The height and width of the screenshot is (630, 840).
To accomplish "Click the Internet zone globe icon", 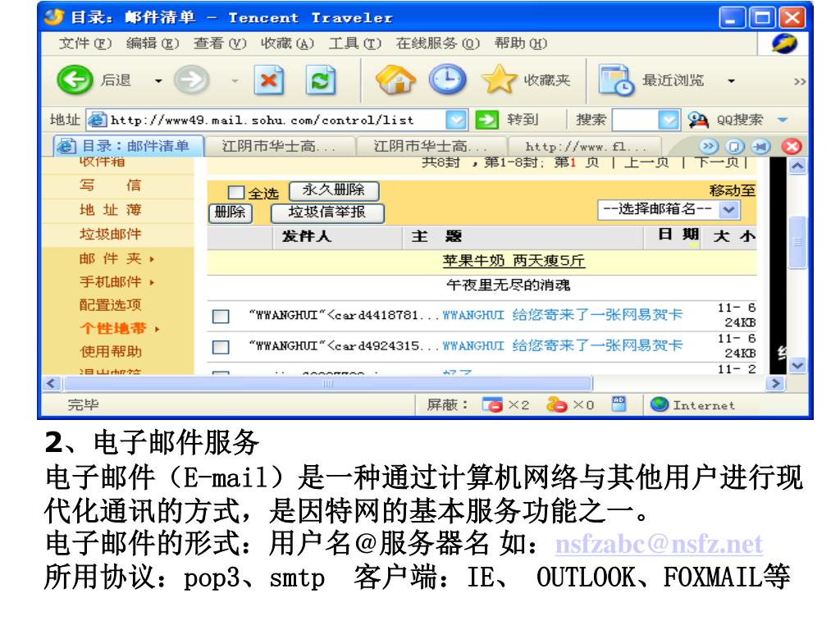I will (x=660, y=404).
